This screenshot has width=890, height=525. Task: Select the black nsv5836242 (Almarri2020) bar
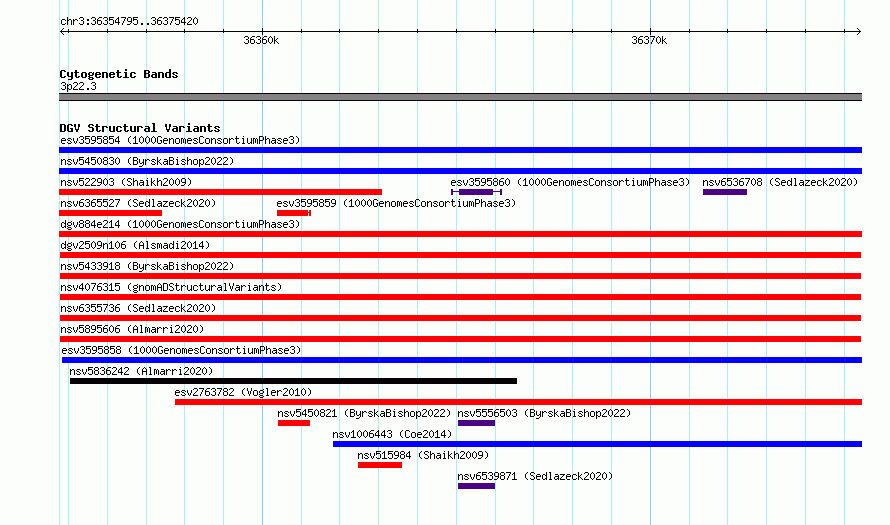pos(293,381)
